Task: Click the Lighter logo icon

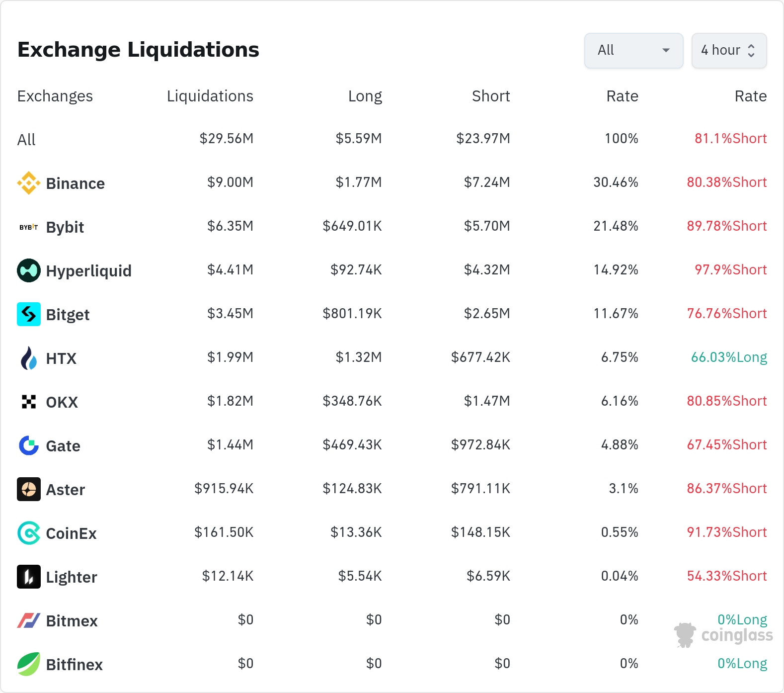Action: 29,577
